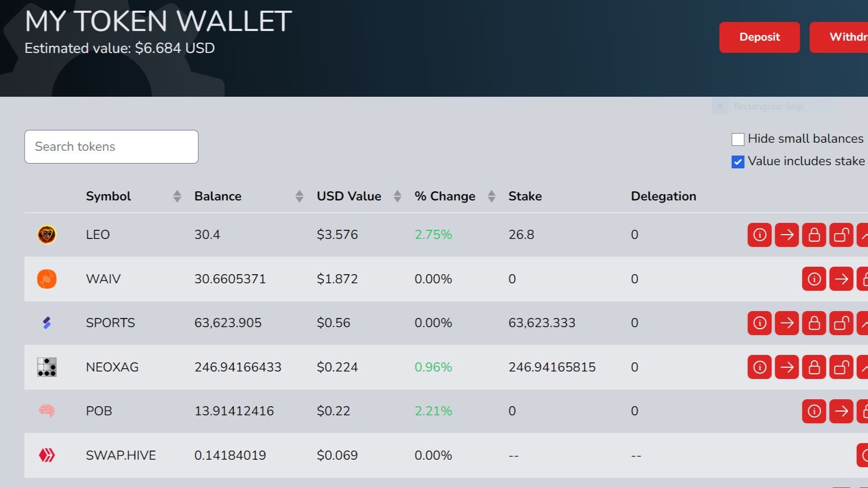Screen dimensions: 868x488
Task: Click the SWAP.HIVE logo icon
Action: [x=47, y=455]
